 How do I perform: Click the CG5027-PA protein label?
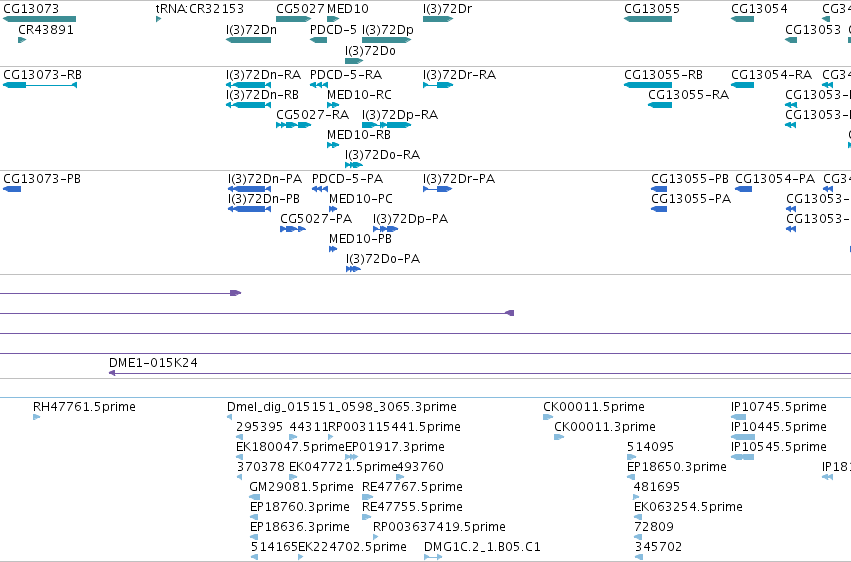[x=316, y=219]
